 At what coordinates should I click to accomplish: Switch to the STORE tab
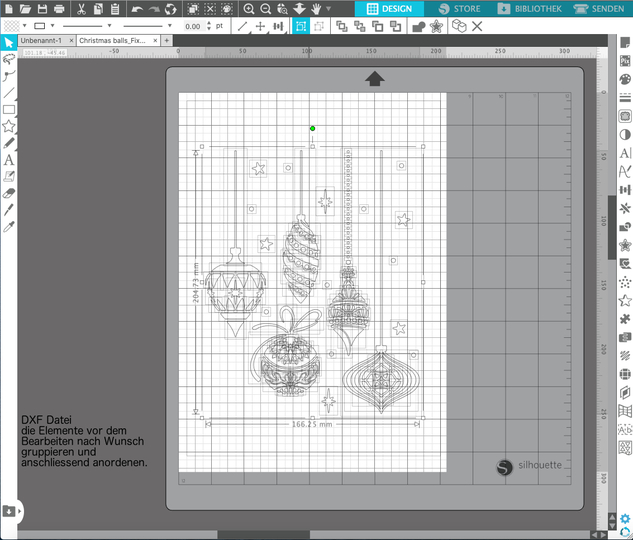point(460,9)
